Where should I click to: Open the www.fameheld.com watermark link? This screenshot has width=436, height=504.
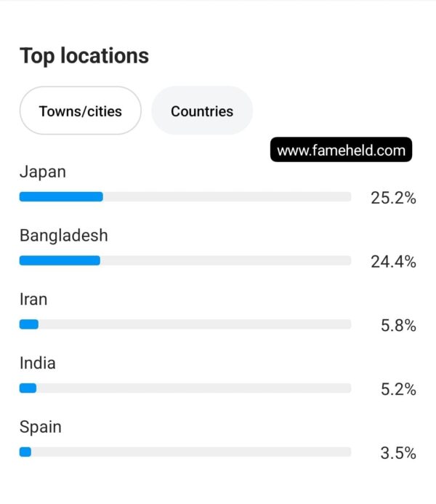click(341, 150)
